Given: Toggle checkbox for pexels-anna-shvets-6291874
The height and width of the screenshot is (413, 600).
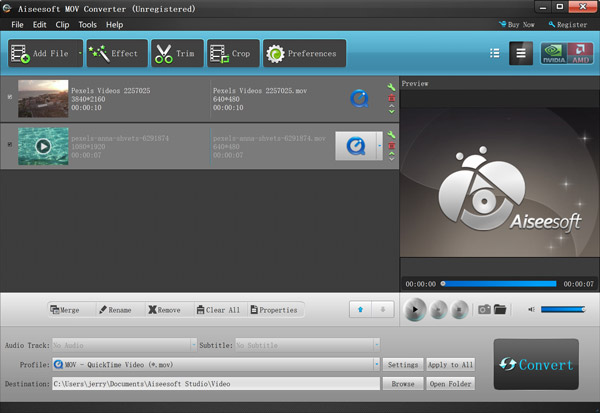Looking at the screenshot, I should tap(10, 144).
